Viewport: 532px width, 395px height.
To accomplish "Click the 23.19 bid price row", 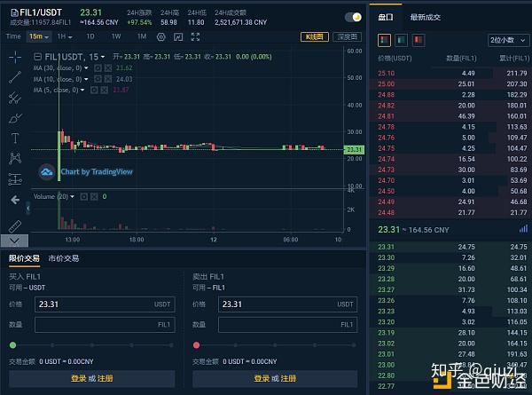I will [452, 333].
